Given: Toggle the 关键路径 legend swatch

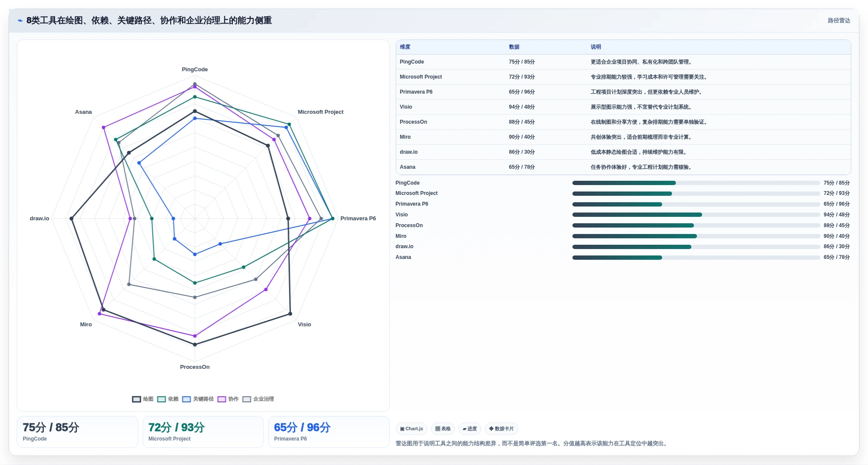Looking at the screenshot, I should click(186, 399).
